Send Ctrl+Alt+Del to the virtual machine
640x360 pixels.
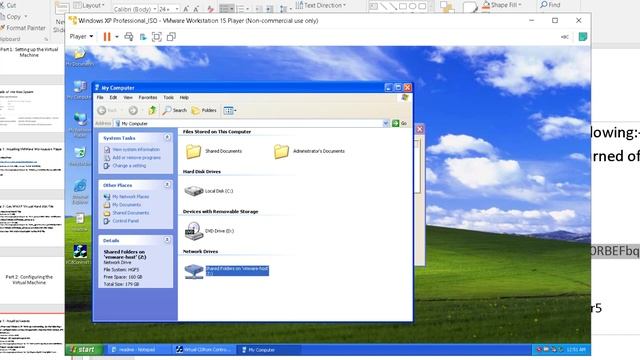point(129,37)
